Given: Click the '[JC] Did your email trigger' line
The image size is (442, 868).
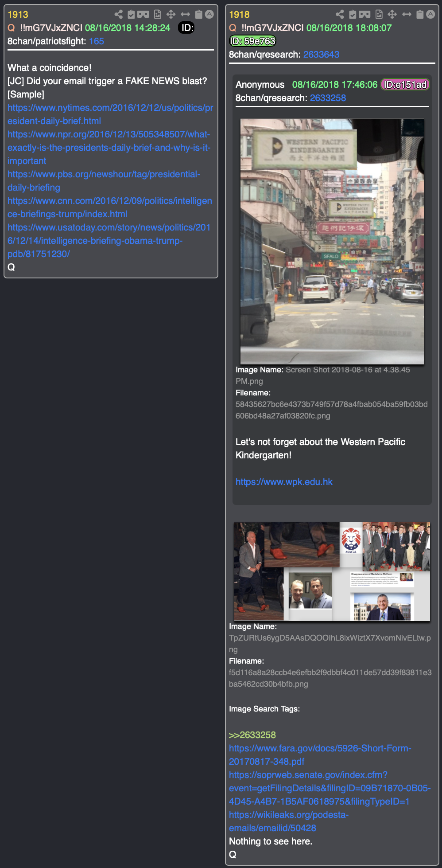Looking at the screenshot, I should 107,81.
